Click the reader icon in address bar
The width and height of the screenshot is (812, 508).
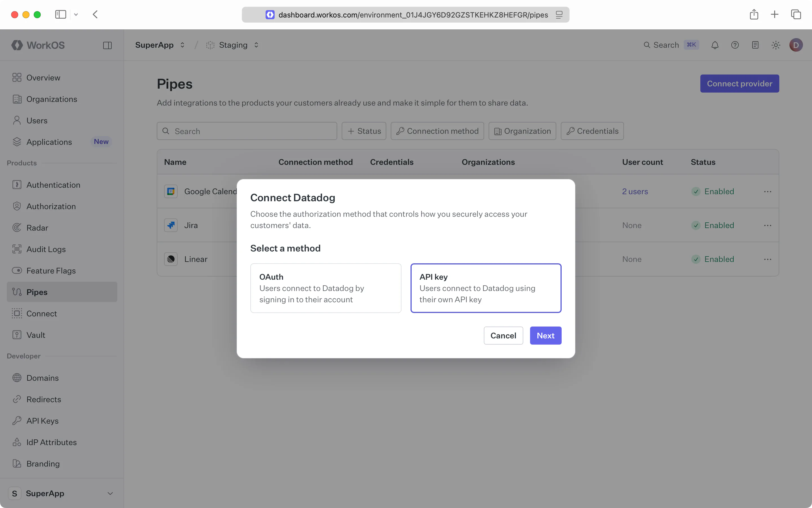[559, 15]
